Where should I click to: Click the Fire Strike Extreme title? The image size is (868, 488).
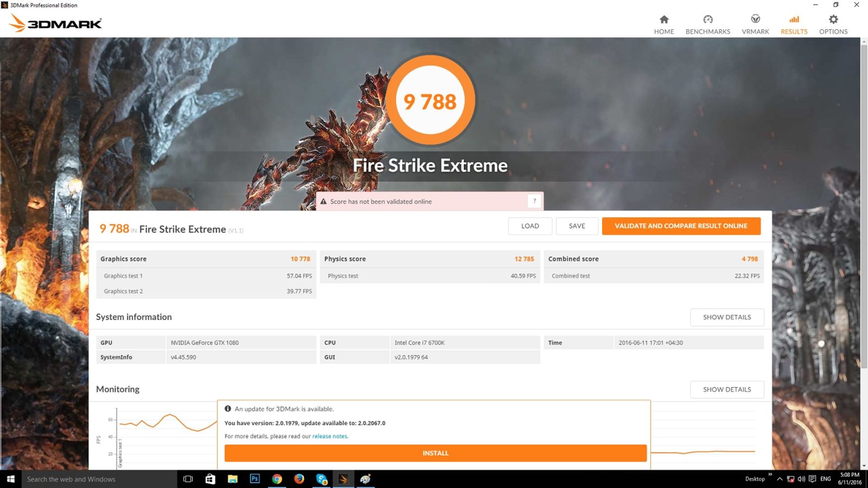coord(430,165)
